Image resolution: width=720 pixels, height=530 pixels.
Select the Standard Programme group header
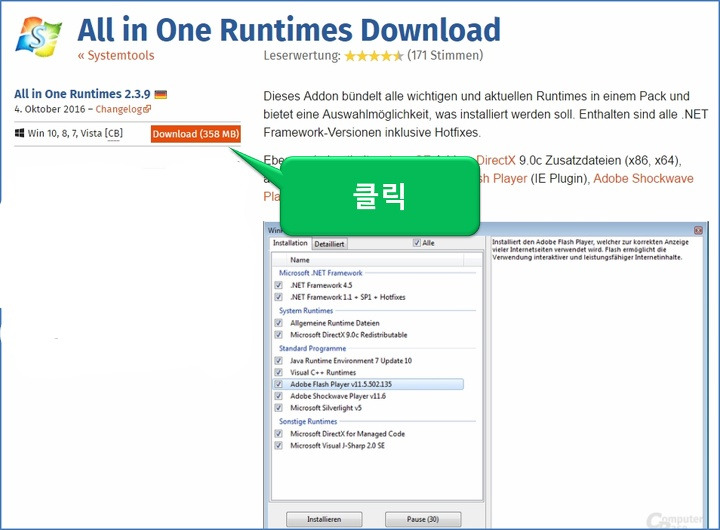(x=312, y=348)
